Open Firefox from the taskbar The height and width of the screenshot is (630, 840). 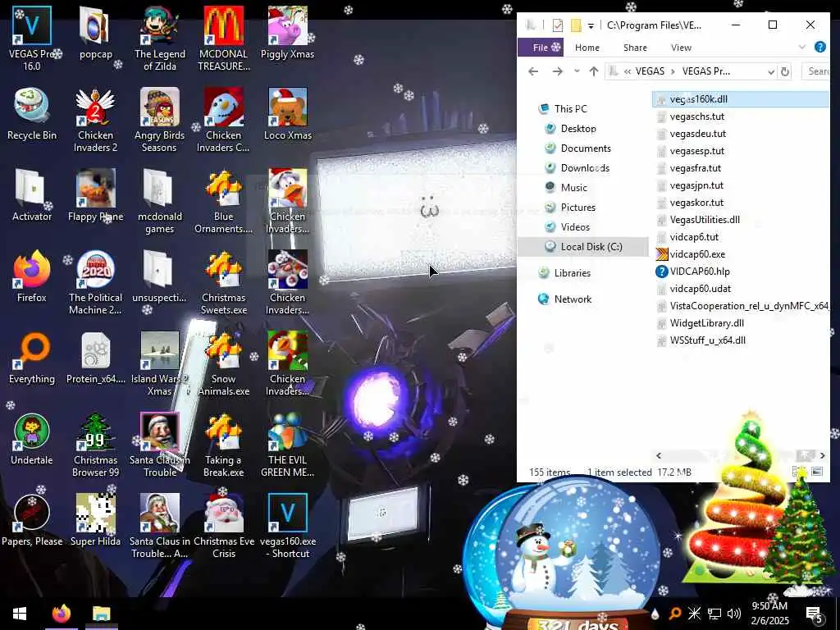click(x=61, y=614)
